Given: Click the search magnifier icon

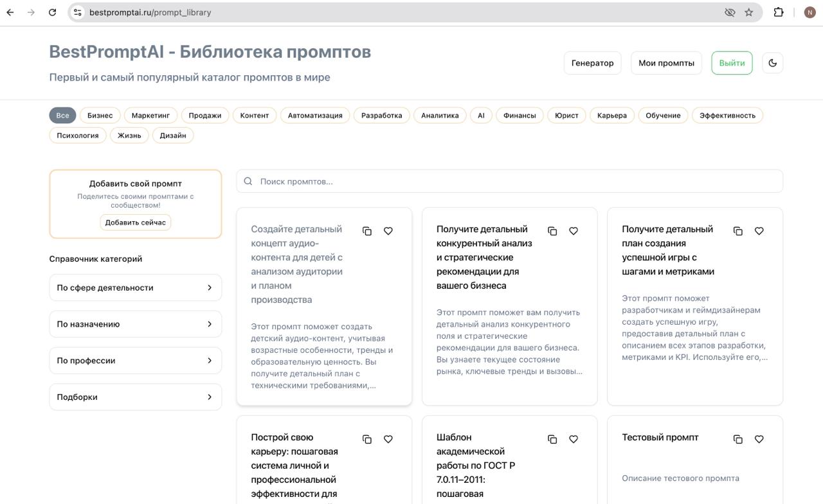Looking at the screenshot, I should 248,181.
